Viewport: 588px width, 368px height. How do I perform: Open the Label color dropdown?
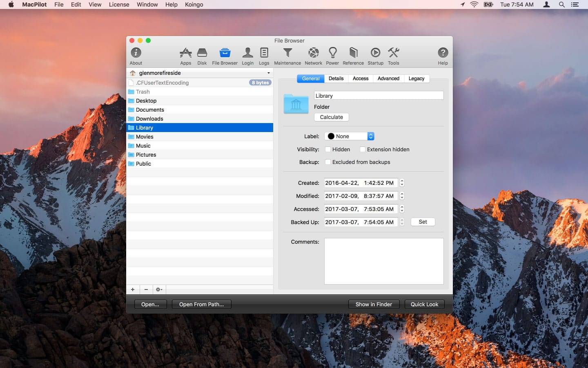click(x=350, y=137)
